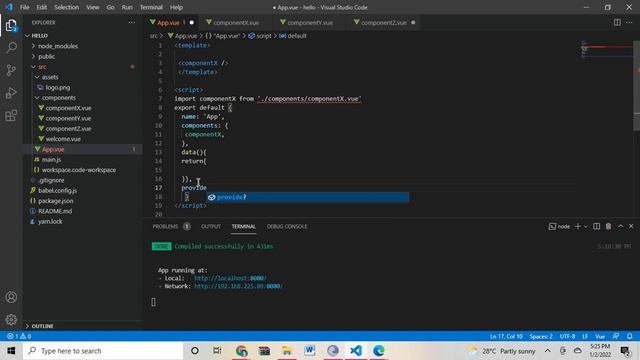Viewport: 640px width, 360px height.
Task: Open Explorer more actions ellipsis
Action: pos(131,23)
